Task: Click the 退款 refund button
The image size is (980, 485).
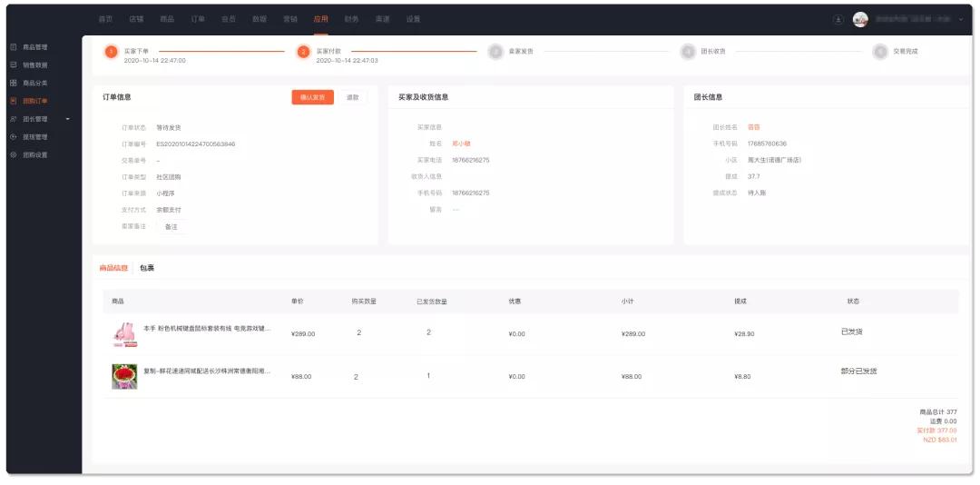Action: (352, 97)
